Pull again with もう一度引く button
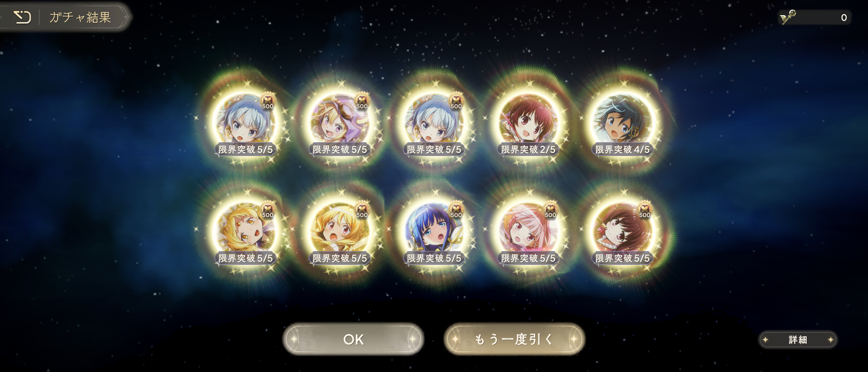The image size is (868, 372). (514, 339)
